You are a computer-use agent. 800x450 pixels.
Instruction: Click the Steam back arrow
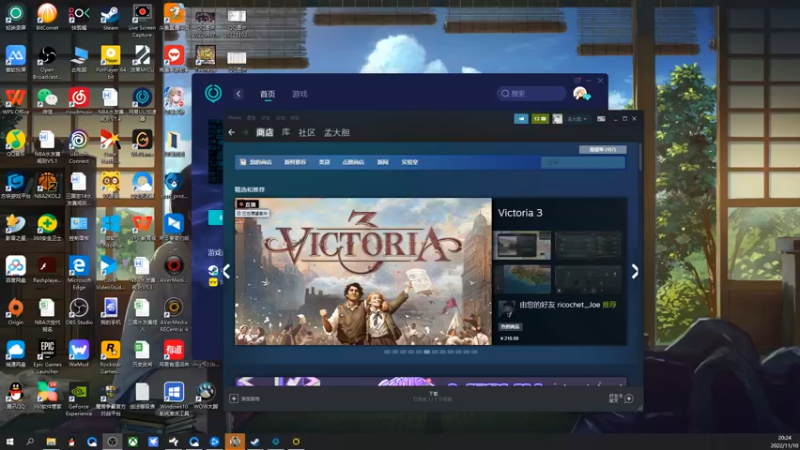(232, 132)
